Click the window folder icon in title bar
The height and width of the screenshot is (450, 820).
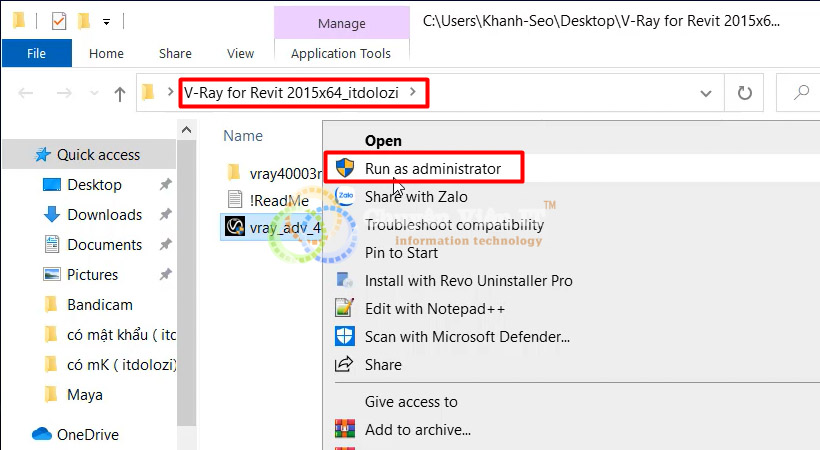coord(19,21)
